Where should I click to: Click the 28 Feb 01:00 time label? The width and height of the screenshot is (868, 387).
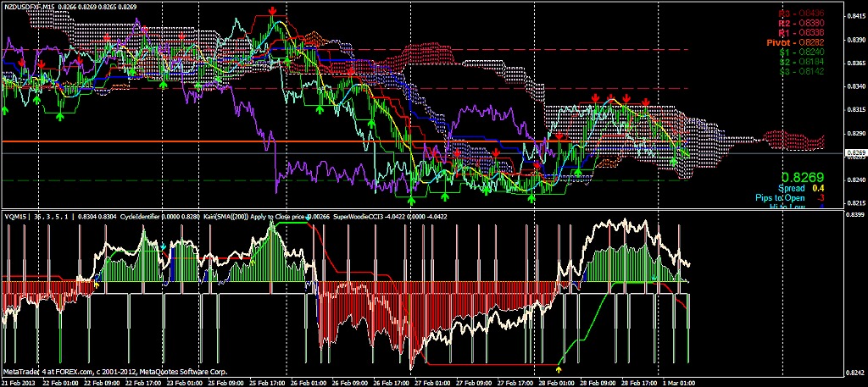click(x=557, y=382)
